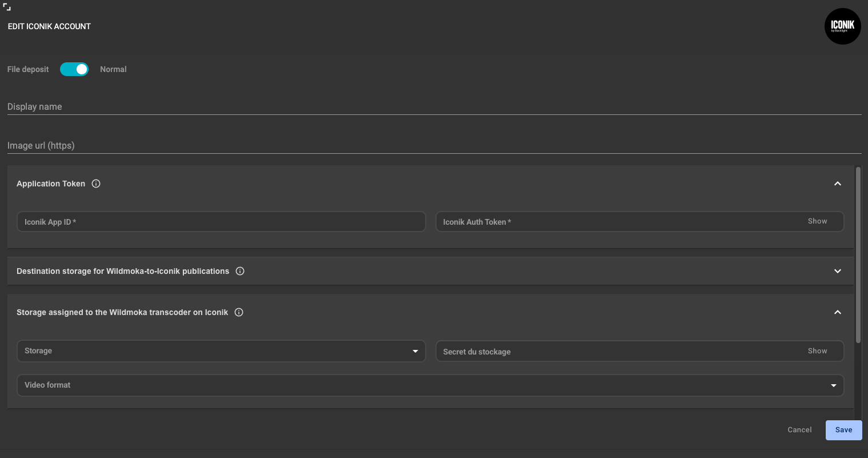The height and width of the screenshot is (458, 868).
Task: Click the Save button
Action: click(843, 430)
